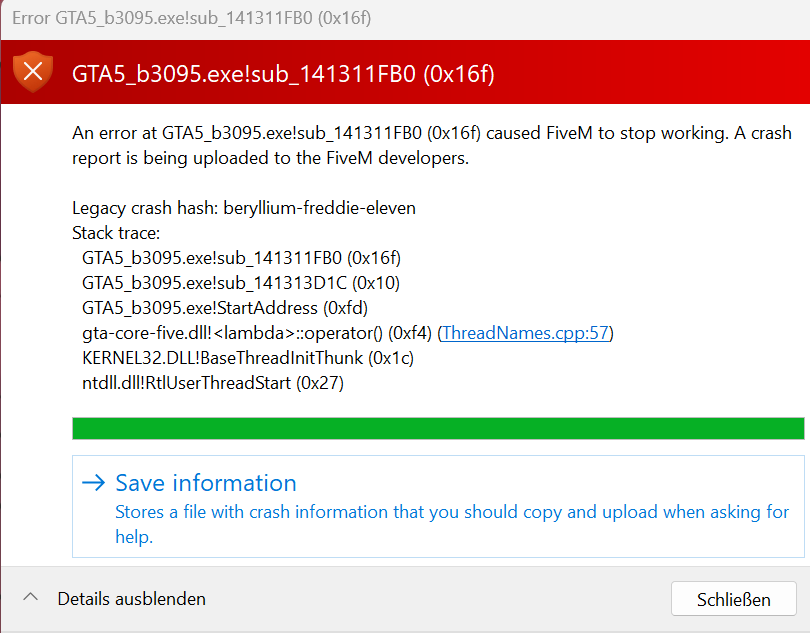Click 'Stores a file with crash information' description

452,524
